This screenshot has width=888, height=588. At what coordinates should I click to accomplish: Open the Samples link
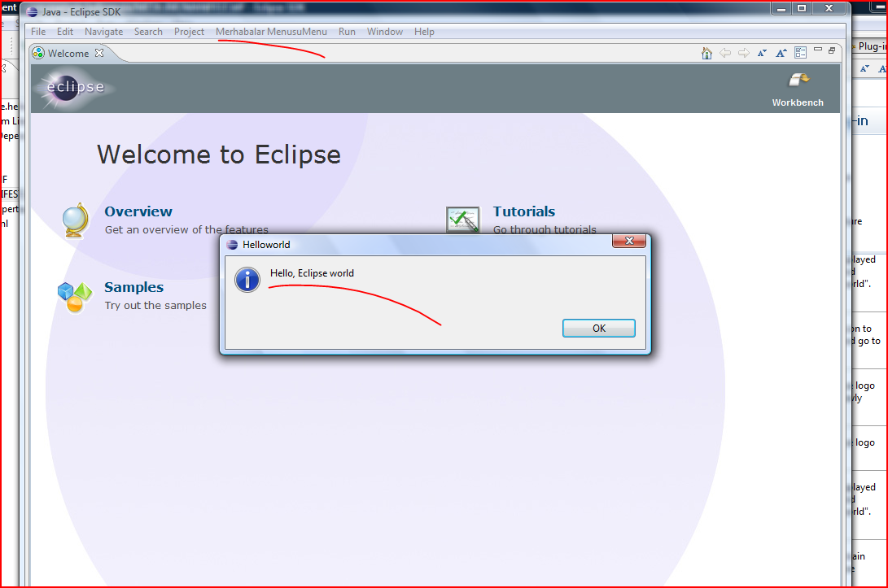click(133, 287)
